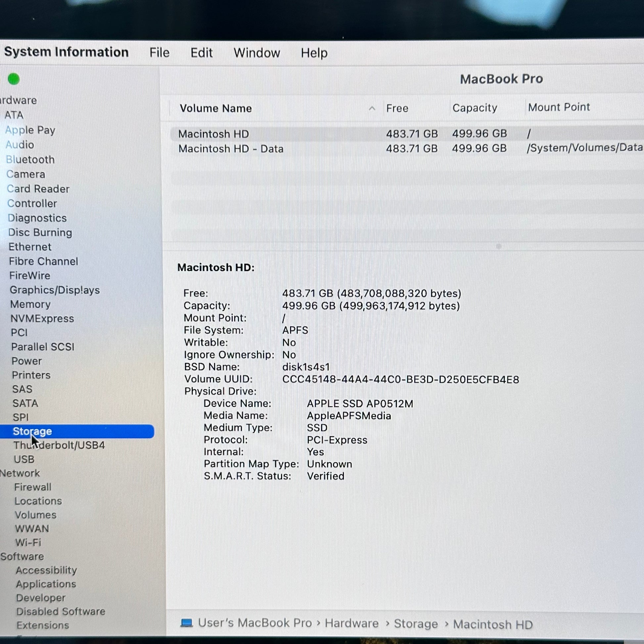Click the sort arrow in Volume Name header
Screen dimensions: 644x644
tap(372, 108)
